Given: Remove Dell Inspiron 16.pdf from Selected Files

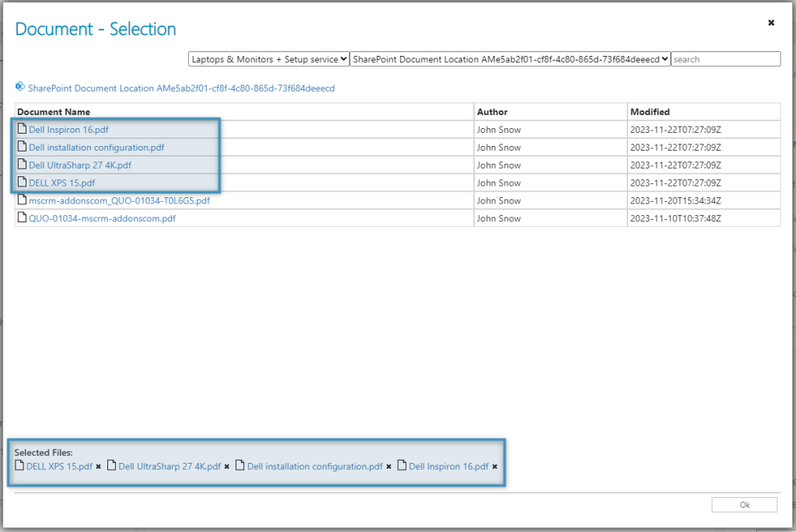Looking at the screenshot, I should pyautogui.click(x=495, y=467).
